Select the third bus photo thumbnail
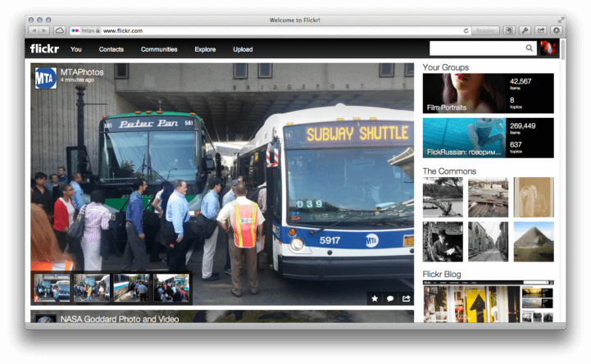 131,288
